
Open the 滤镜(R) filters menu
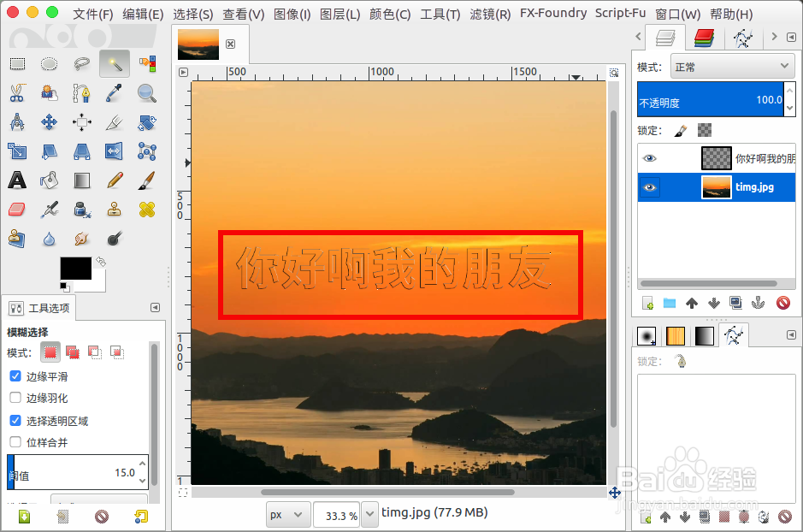(x=490, y=15)
